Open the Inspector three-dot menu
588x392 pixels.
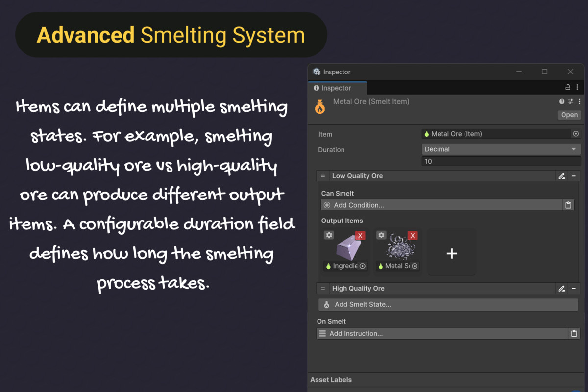(x=579, y=101)
